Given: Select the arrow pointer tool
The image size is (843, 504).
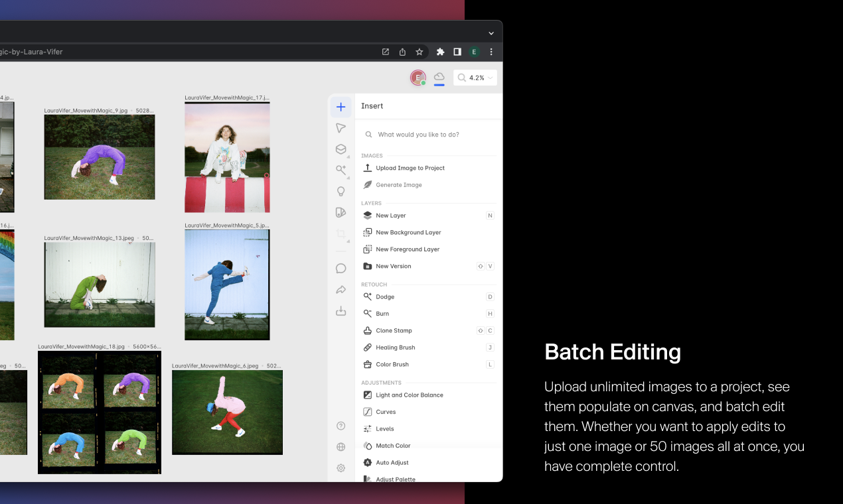Looking at the screenshot, I should [341, 128].
